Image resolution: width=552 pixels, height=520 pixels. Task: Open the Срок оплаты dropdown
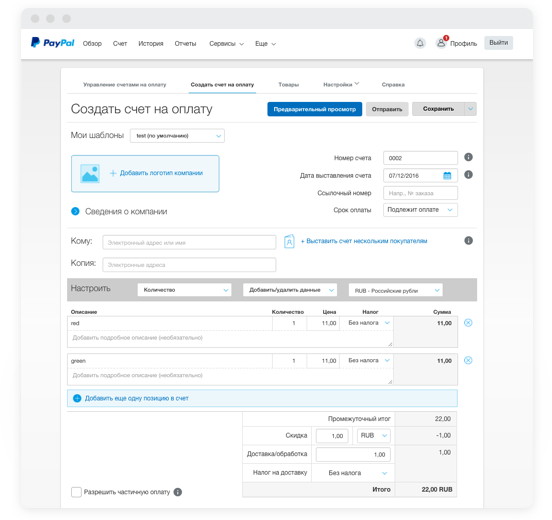(420, 210)
